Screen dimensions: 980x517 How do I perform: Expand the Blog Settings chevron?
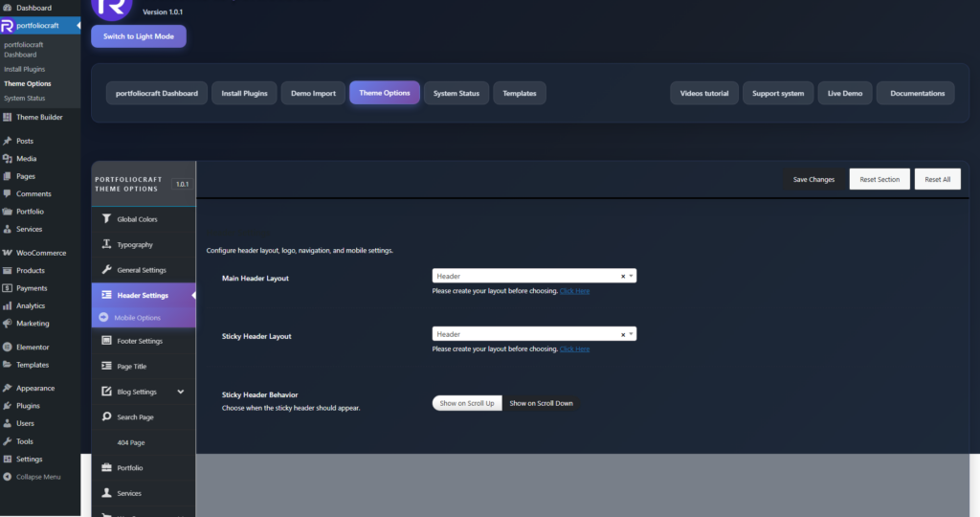(181, 392)
